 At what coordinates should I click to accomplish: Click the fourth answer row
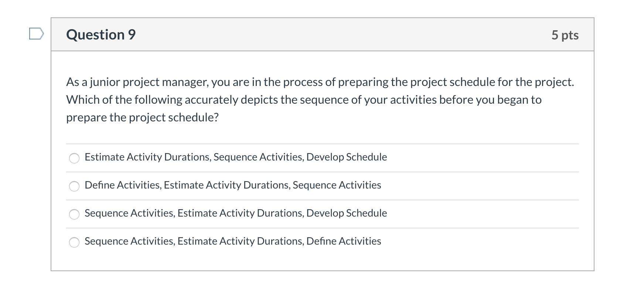(x=232, y=241)
